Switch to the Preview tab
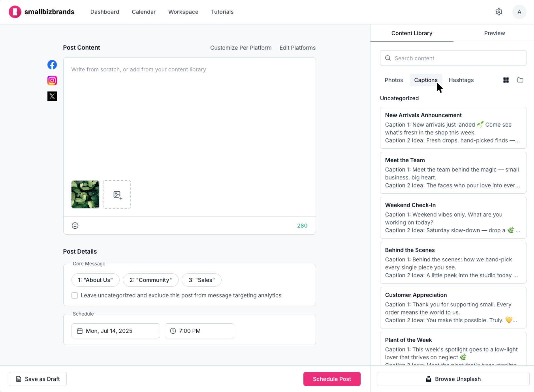 (x=494, y=33)
